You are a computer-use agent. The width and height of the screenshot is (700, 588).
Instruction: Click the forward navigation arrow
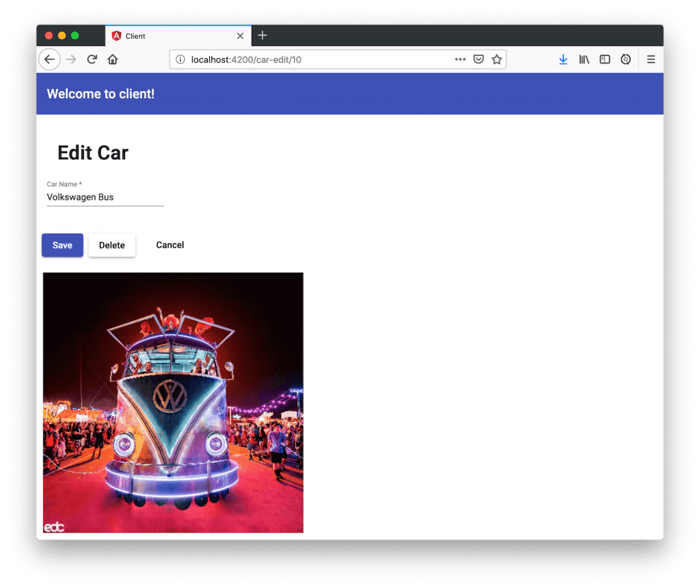click(x=71, y=59)
